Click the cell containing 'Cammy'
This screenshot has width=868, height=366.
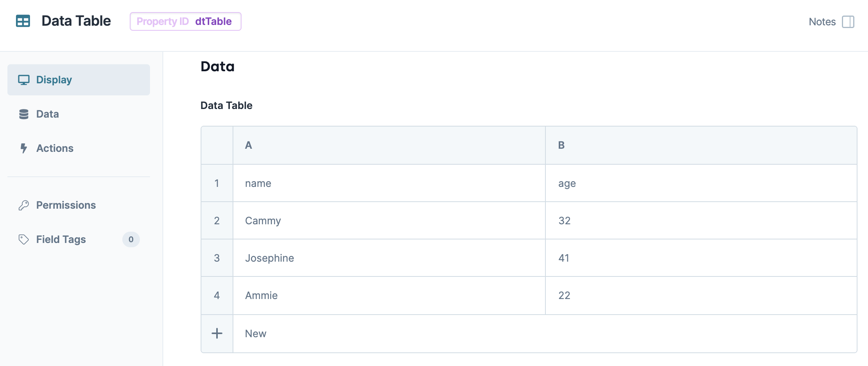coord(389,220)
